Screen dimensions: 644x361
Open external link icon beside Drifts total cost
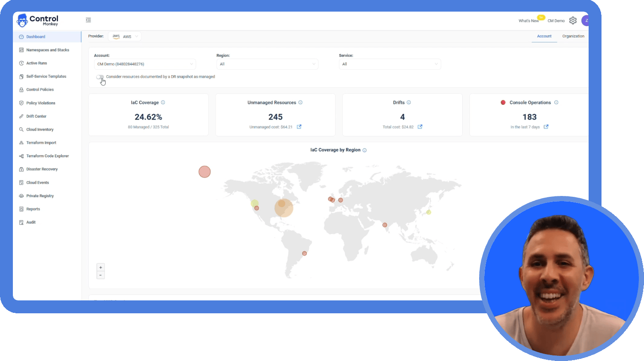pyautogui.click(x=420, y=127)
